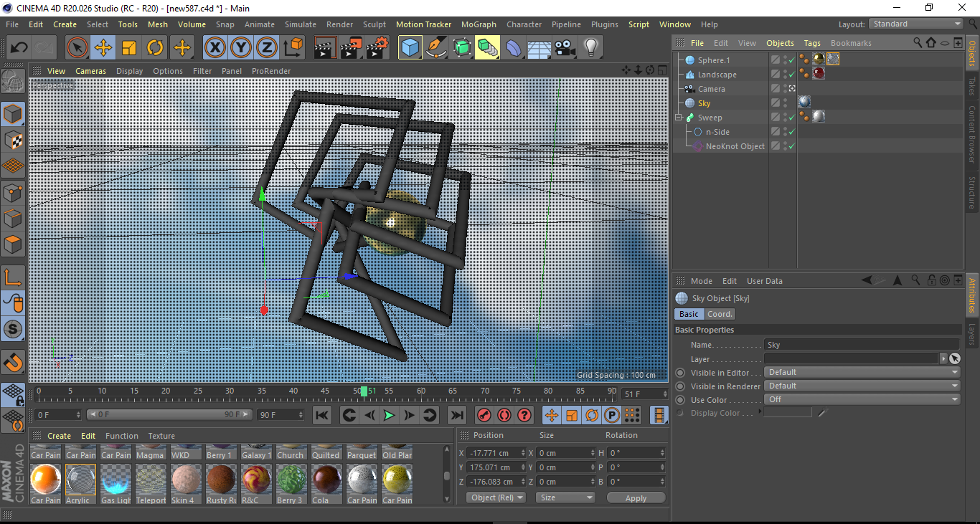Image resolution: width=980 pixels, height=524 pixels.
Task: Open Keyframe Selection question-mark icon
Action: coord(524,414)
